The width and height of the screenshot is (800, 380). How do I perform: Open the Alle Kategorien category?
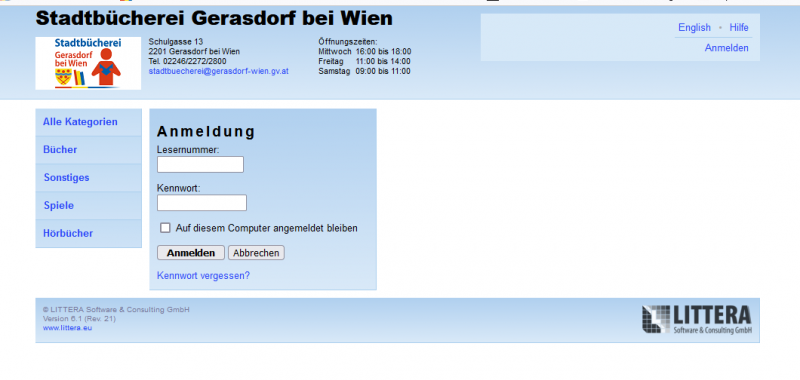pos(88,122)
